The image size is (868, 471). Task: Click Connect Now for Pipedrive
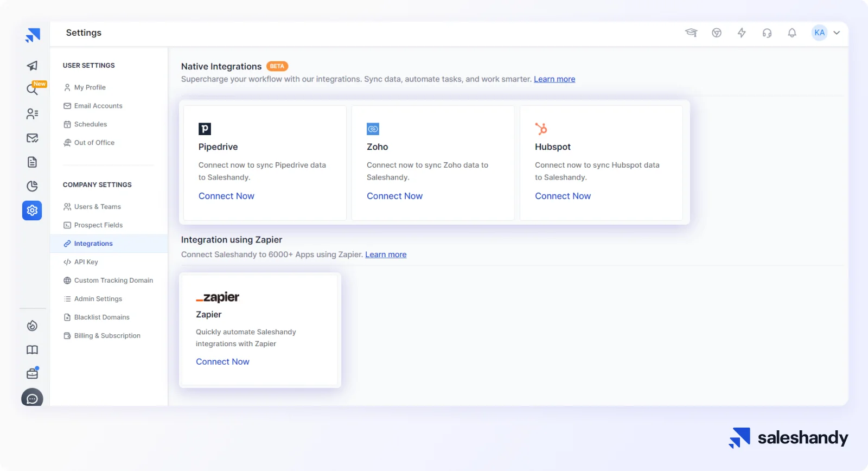tap(226, 196)
